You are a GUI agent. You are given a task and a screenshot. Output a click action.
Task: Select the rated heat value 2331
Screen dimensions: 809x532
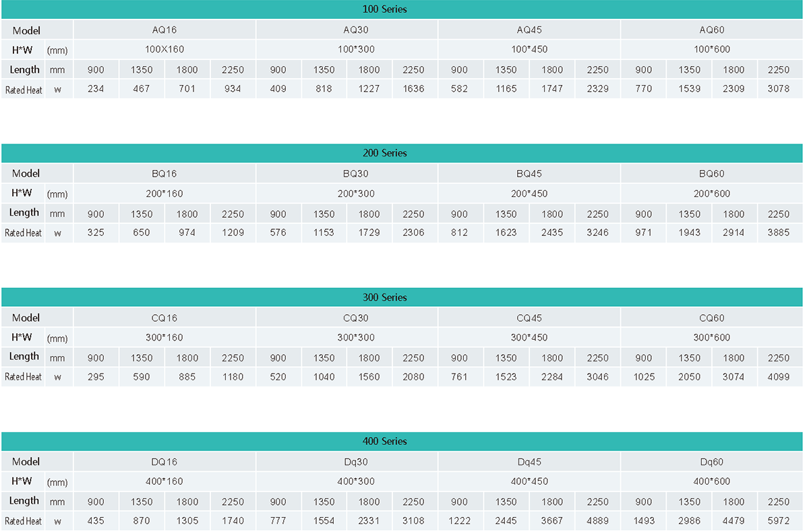click(369, 521)
